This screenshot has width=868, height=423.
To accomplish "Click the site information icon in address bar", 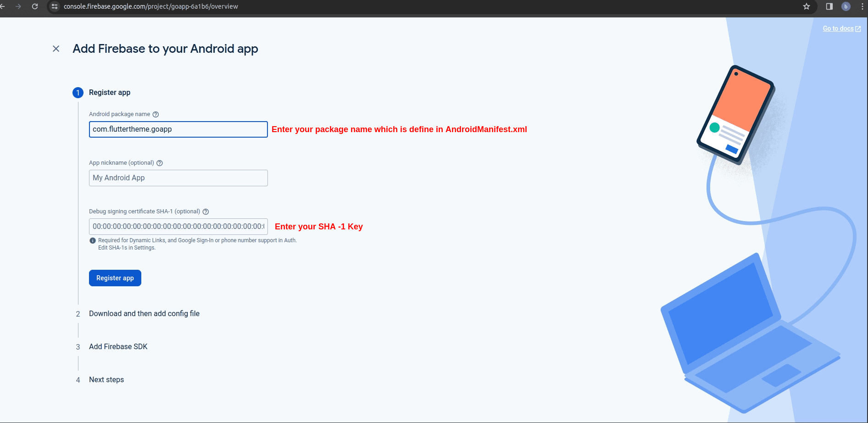I will pyautogui.click(x=55, y=6).
